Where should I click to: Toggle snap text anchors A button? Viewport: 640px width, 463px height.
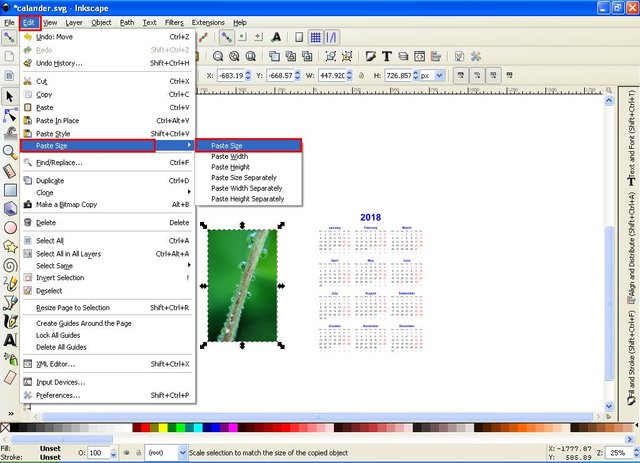276,38
